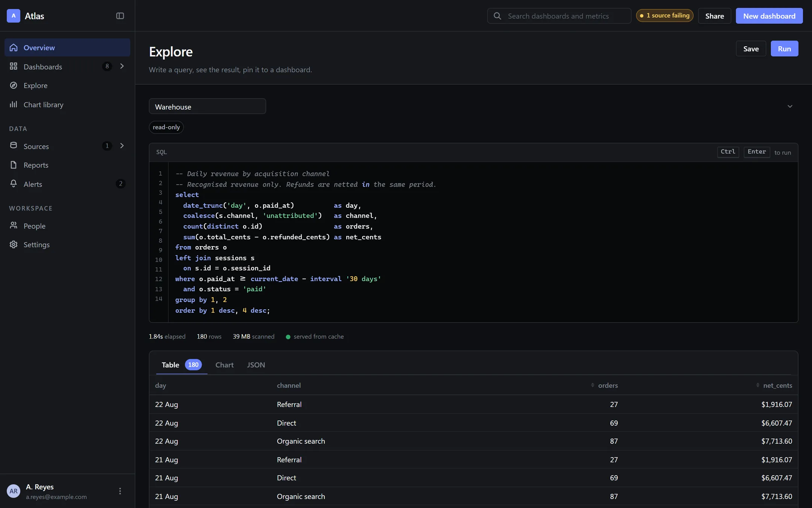Switch to the JSON results tab
The width and height of the screenshot is (812, 508).
[x=256, y=365]
